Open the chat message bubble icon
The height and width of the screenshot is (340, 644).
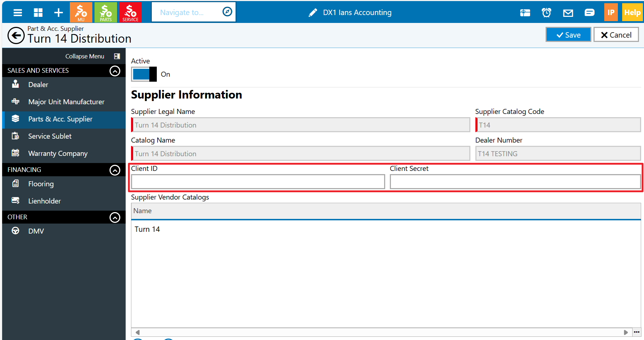click(589, 13)
